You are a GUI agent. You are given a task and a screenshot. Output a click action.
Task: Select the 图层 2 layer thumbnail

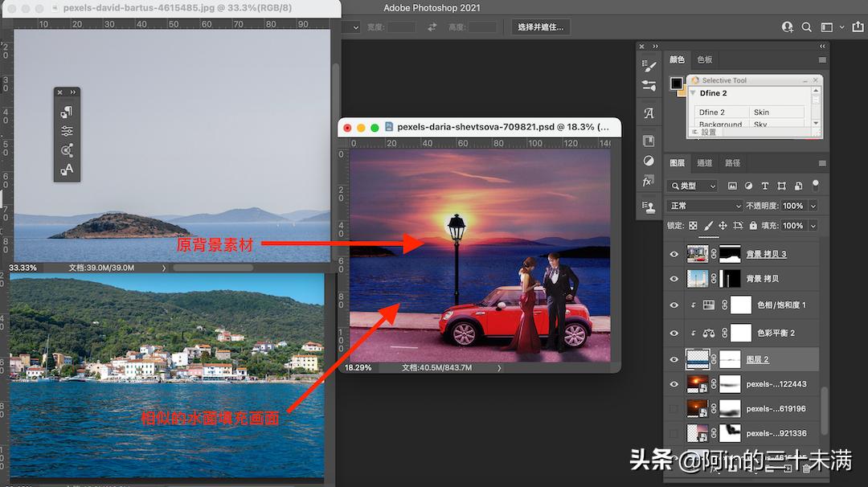pyautogui.click(x=697, y=358)
